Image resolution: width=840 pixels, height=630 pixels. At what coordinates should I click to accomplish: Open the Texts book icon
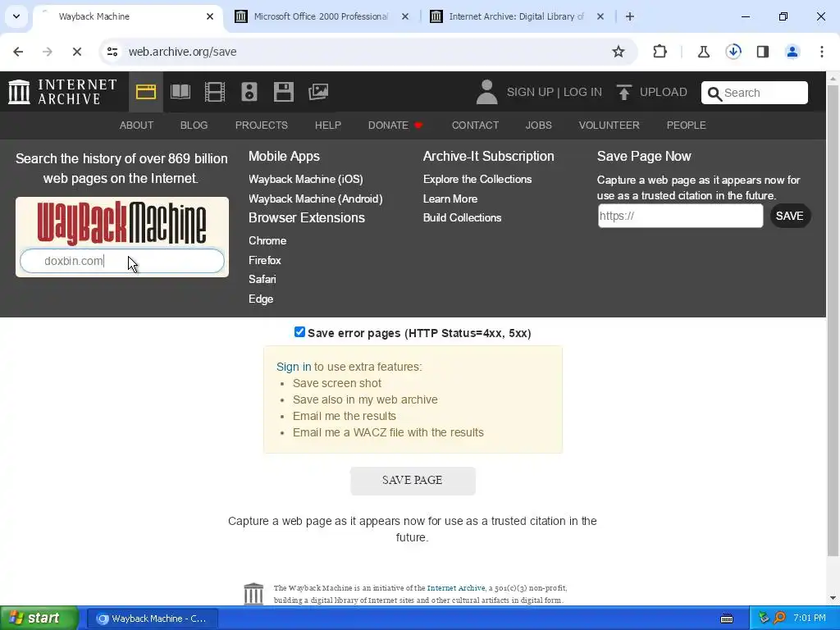pos(180,92)
